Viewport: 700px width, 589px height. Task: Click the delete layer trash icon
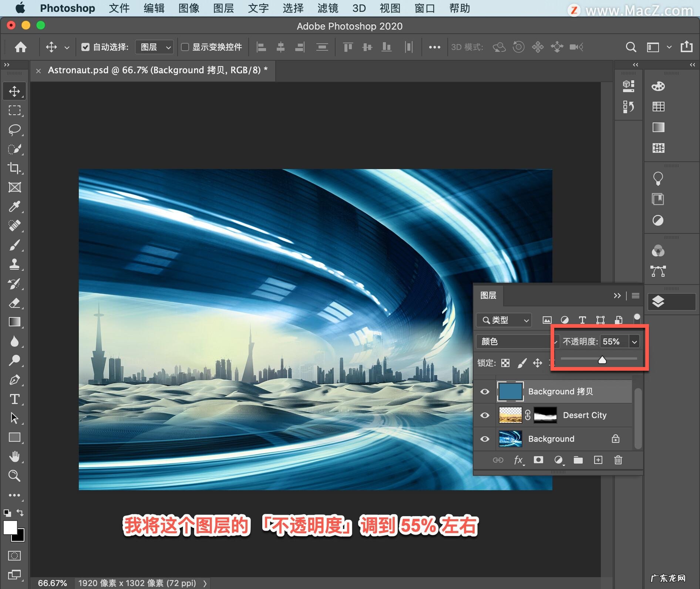pyautogui.click(x=618, y=460)
